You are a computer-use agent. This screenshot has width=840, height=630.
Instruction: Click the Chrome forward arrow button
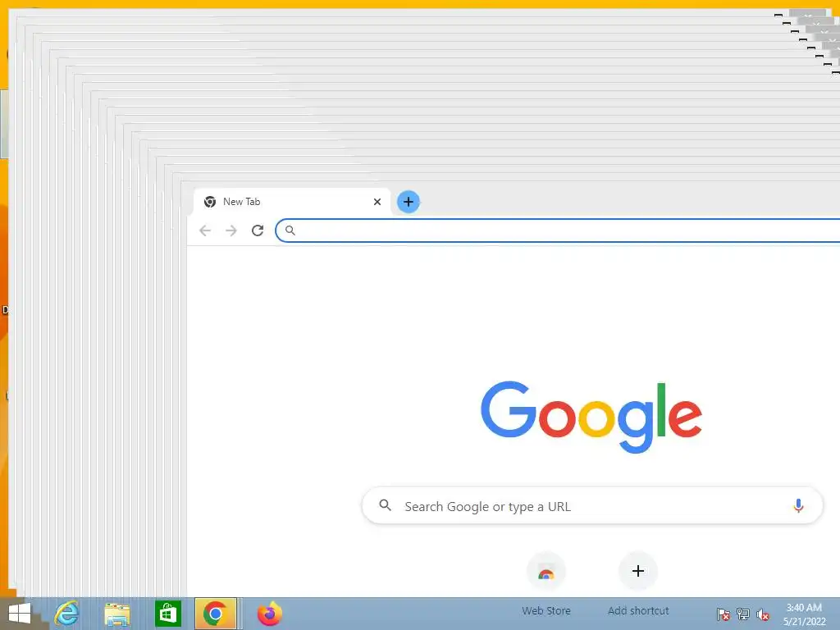231,231
